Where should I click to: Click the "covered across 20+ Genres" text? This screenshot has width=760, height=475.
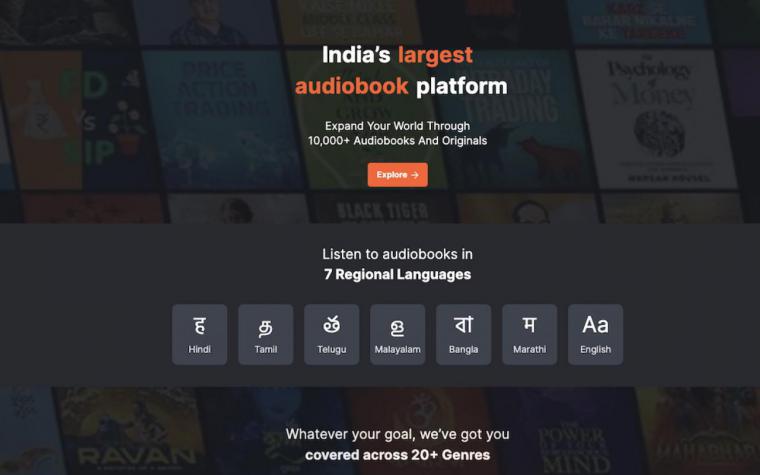[397, 455]
